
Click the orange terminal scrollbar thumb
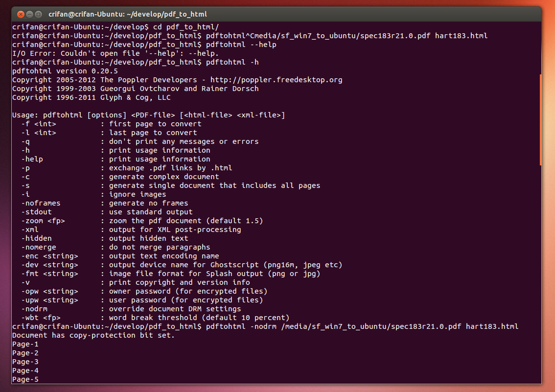coord(540,120)
